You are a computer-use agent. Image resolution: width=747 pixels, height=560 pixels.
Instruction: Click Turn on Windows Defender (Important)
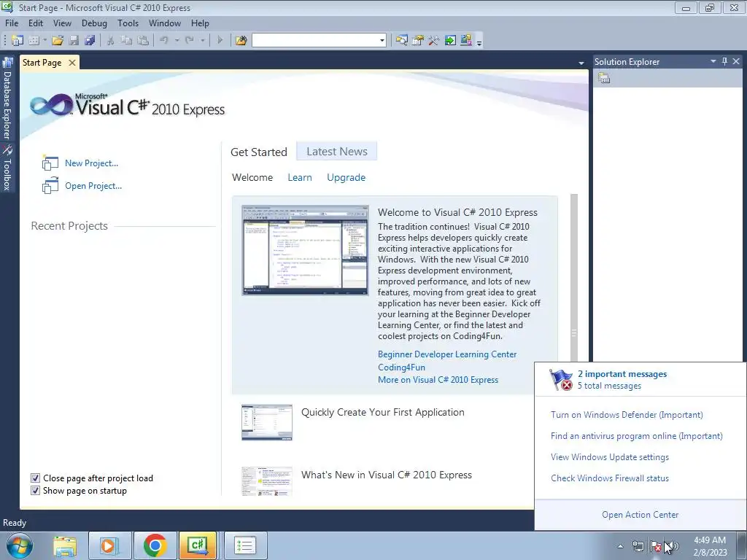(x=627, y=415)
